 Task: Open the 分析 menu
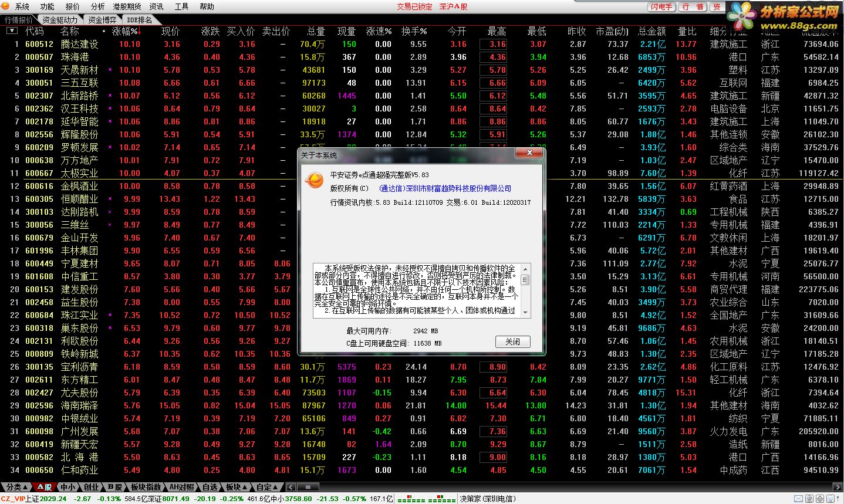point(97,6)
